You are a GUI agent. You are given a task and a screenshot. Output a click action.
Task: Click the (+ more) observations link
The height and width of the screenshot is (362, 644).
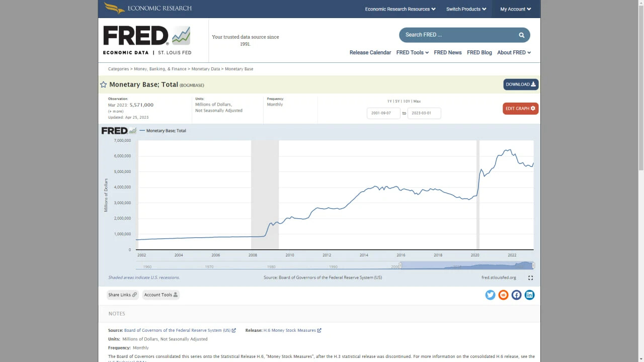tap(116, 111)
